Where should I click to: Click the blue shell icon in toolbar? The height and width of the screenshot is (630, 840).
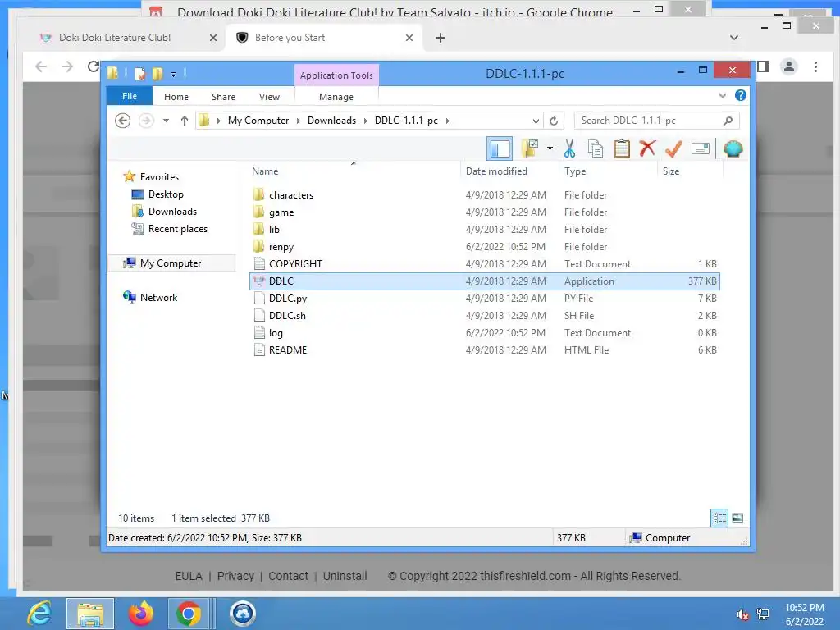733,148
